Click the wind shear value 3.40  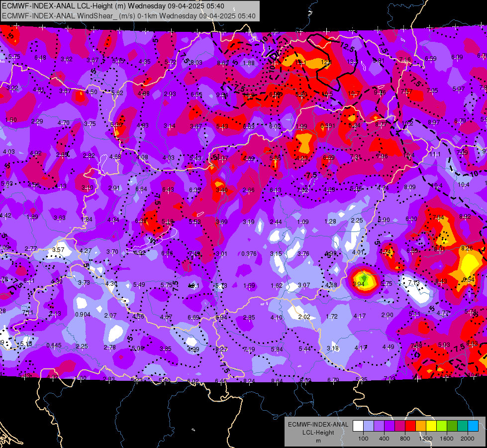click(x=222, y=190)
